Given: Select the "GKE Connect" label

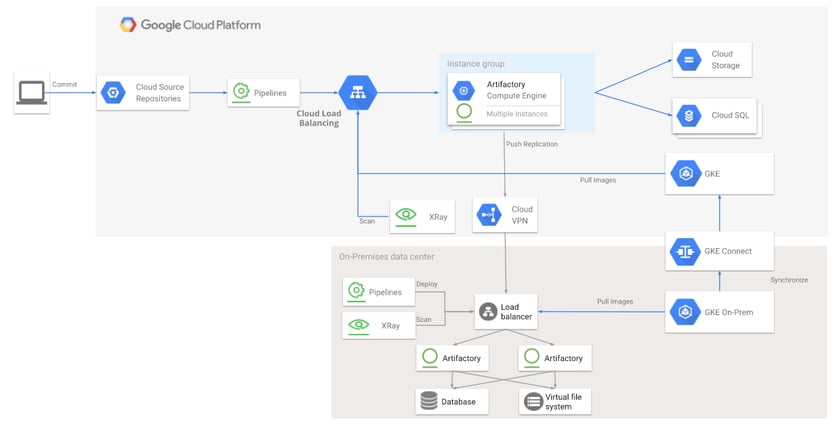Looking at the screenshot, I should click(x=728, y=251).
